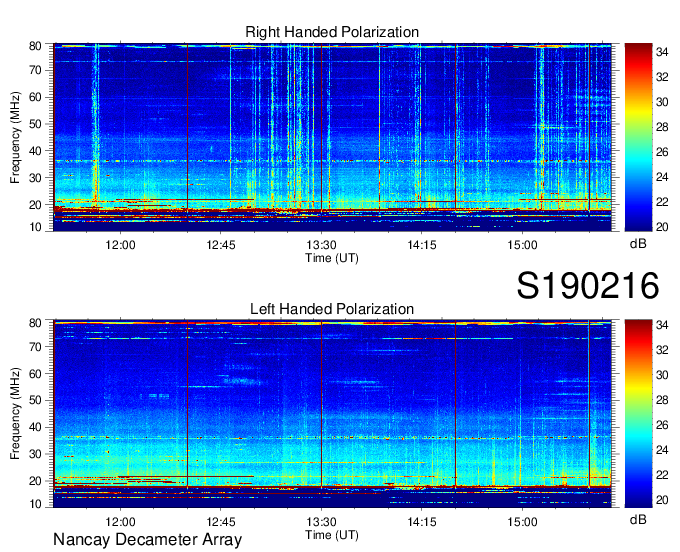Click value 30 on Right Handed dB colorbar
Image resolution: width=680 pixels, height=552 pixels.
[662, 102]
